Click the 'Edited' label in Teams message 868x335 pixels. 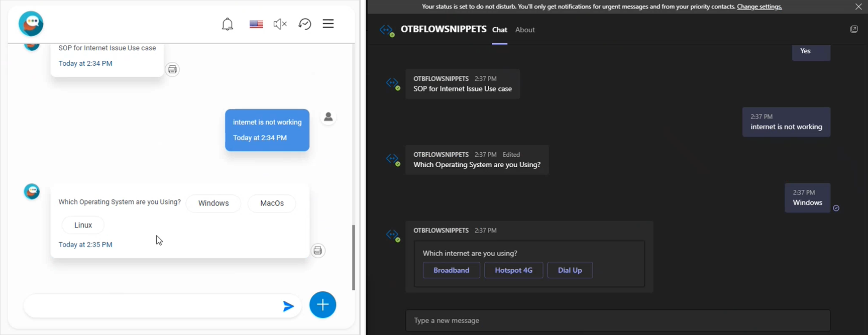(x=511, y=155)
